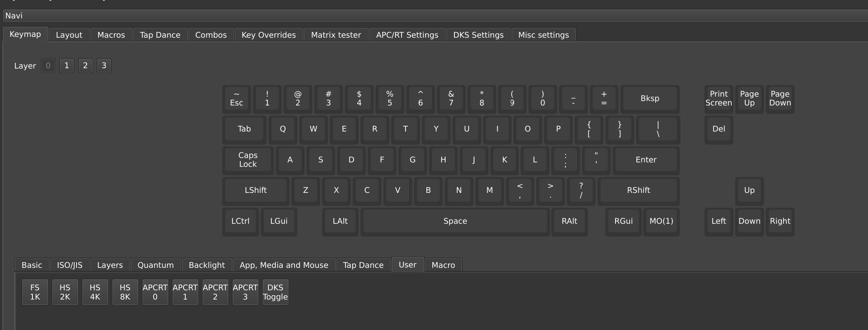Select the RAlt key
This screenshot has width=868, height=330.
coord(569,221)
